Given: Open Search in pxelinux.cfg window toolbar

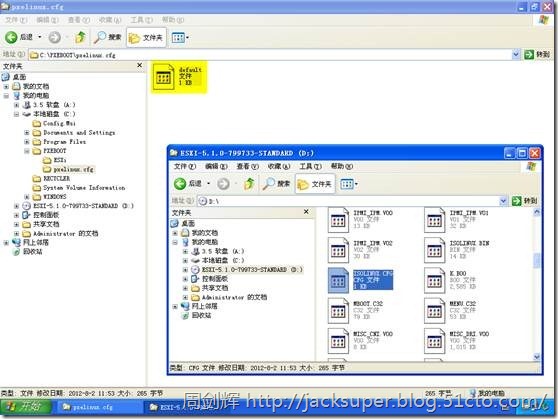Looking at the screenshot, I should 107,37.
